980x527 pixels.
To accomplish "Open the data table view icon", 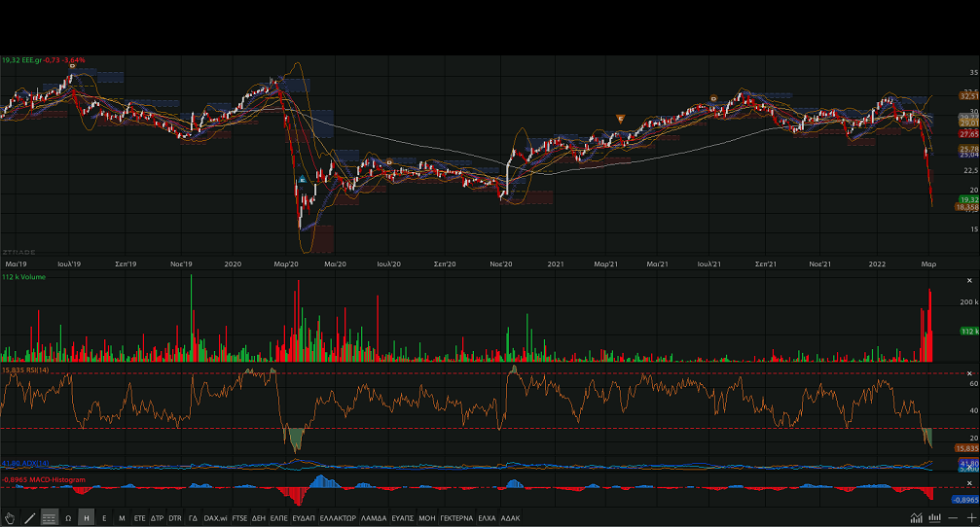I will click(49, 518).
